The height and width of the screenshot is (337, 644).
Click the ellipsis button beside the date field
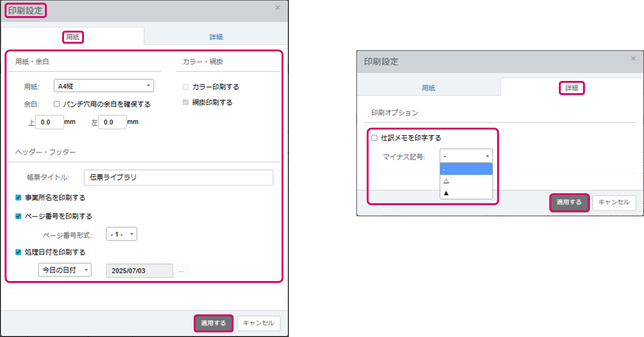(181, 271)
